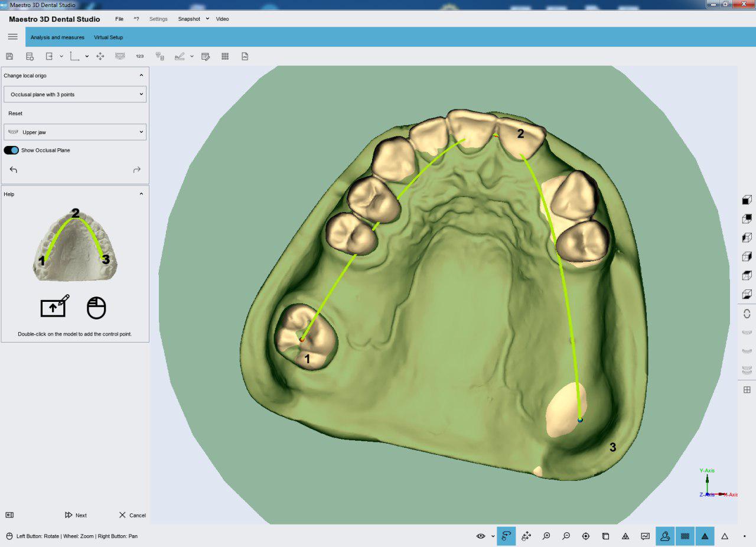Open the visibility options dropdown arrow

493,536
